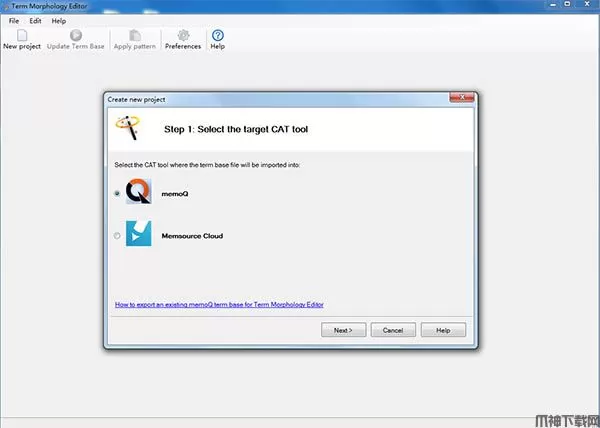Click the Cancel button in dialog
The image size is (600, 428).
pos(393,330)
